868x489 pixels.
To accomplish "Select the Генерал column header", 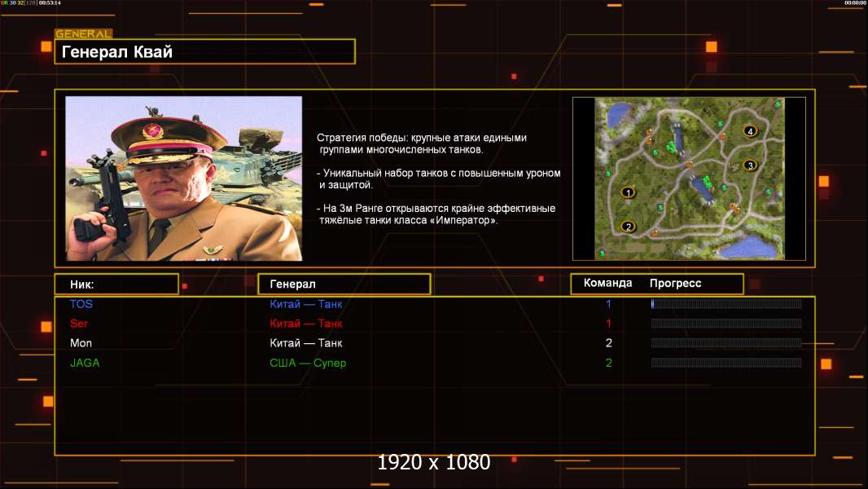I will [343, 284].
